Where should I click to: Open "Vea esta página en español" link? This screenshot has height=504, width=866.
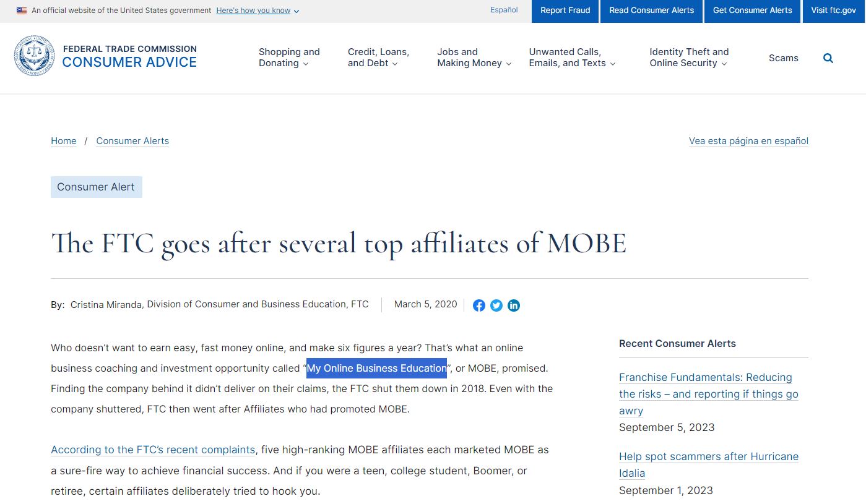tap(748, 141)
